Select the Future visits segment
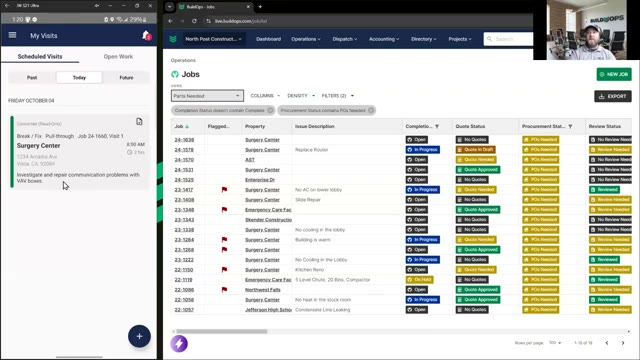The width and height of the screenshot is (640, 360). pyautogui.click(x=126, y=78)
